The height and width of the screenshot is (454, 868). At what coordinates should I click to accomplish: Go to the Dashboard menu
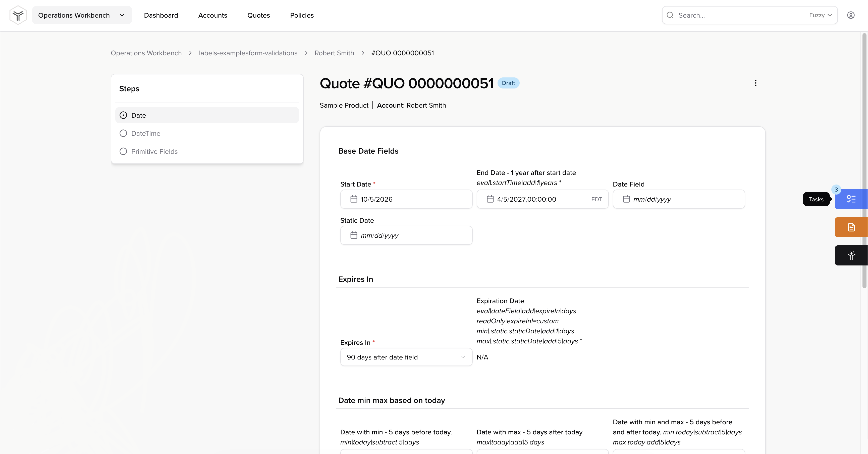pyautogui.click(x=161, y=15)
